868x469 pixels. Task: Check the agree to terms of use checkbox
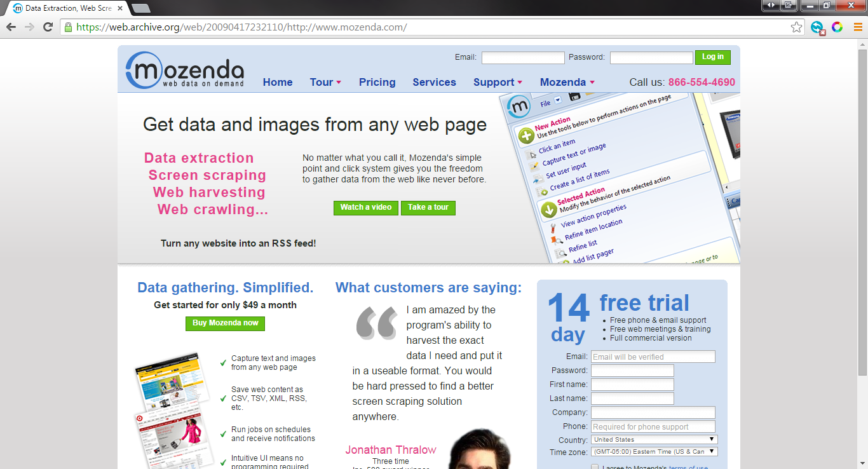click(x=595, y=467)
